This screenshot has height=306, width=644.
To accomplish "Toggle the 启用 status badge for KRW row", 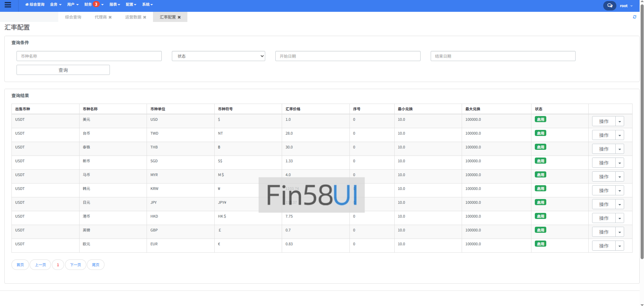I will (540, 189).
